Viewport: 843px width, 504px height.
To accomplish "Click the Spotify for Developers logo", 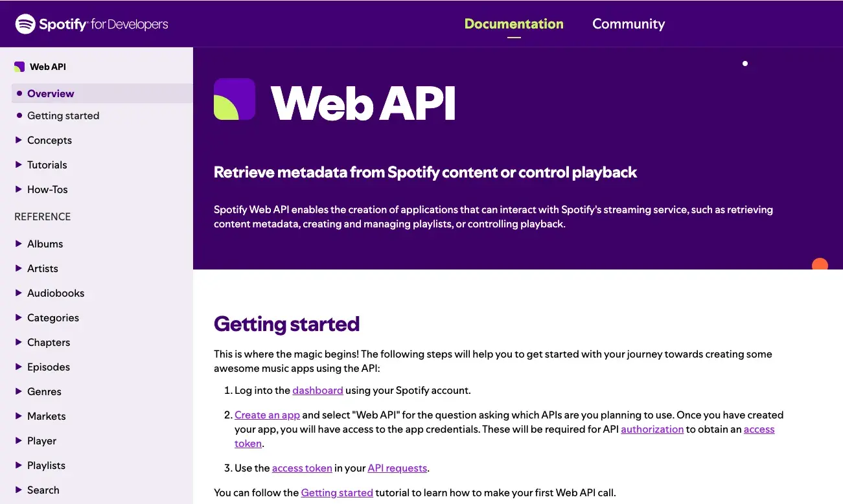I will (x=91, y=24).
